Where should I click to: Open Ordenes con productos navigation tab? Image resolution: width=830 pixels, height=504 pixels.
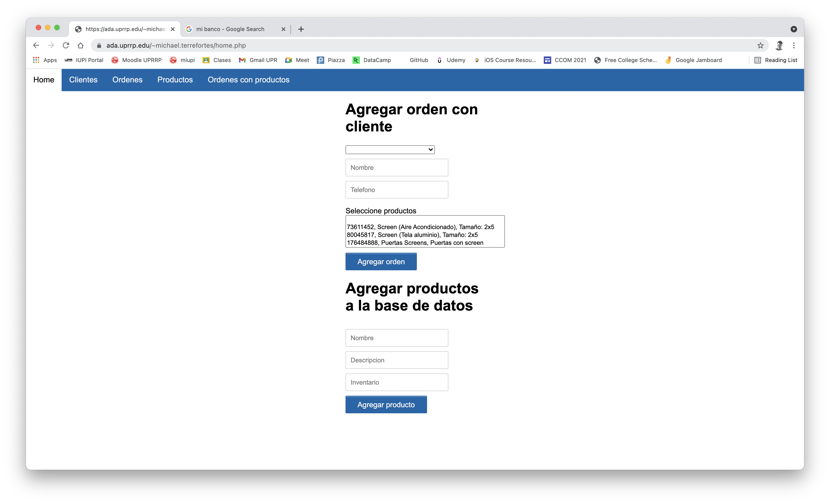click(x=248, y=80)
